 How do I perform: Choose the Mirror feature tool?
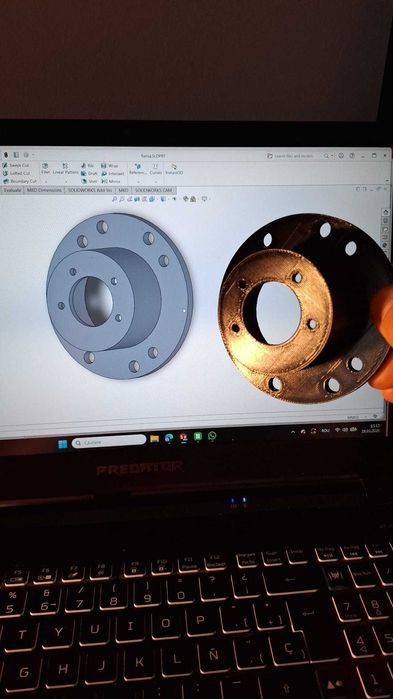[x=111, y=181]
